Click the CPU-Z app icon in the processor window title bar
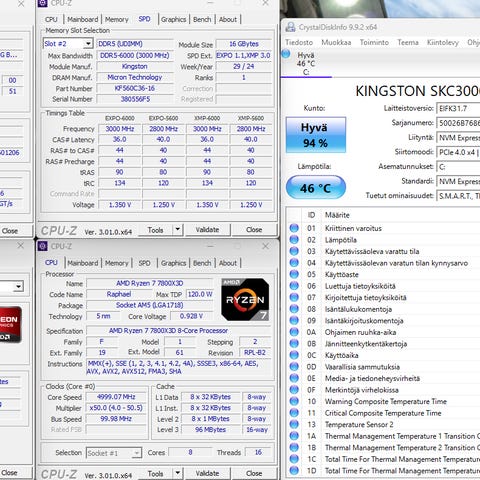The height and width of the screenshot is (480, 480). point(42,246)
